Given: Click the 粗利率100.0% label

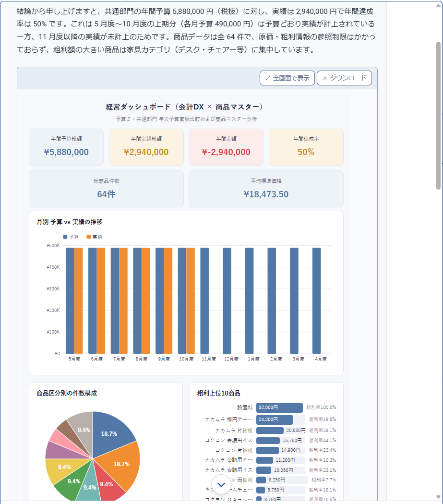Looking at the screenshot, I should point(321,408).
